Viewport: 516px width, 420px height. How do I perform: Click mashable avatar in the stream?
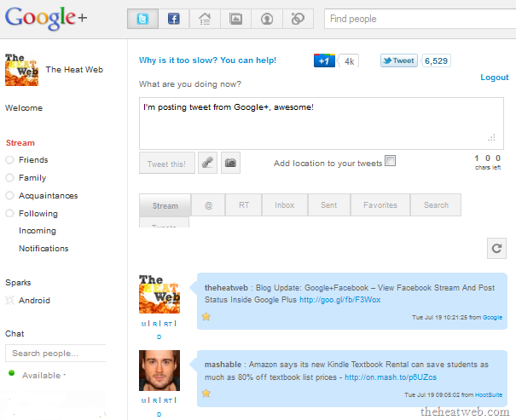[x=159, y=371]
